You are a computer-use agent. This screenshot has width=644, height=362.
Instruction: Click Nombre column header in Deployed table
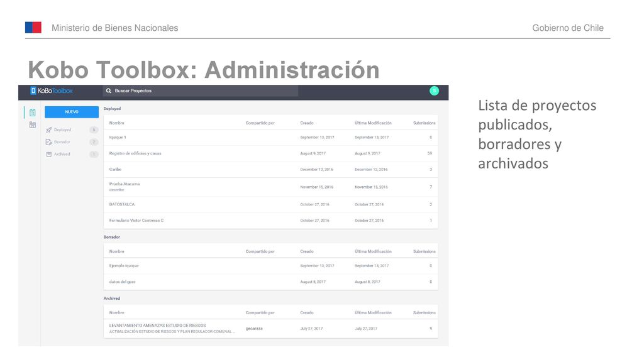116,123
